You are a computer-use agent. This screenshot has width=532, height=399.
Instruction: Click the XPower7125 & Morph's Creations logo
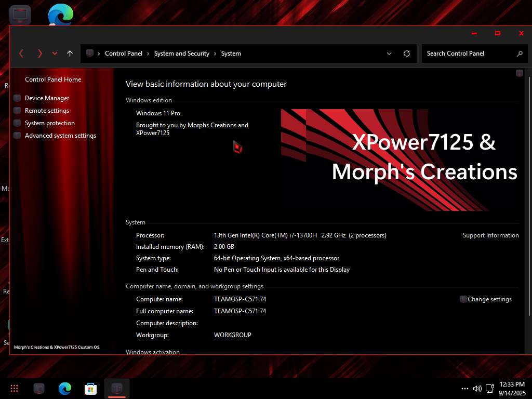click(400, 160)
